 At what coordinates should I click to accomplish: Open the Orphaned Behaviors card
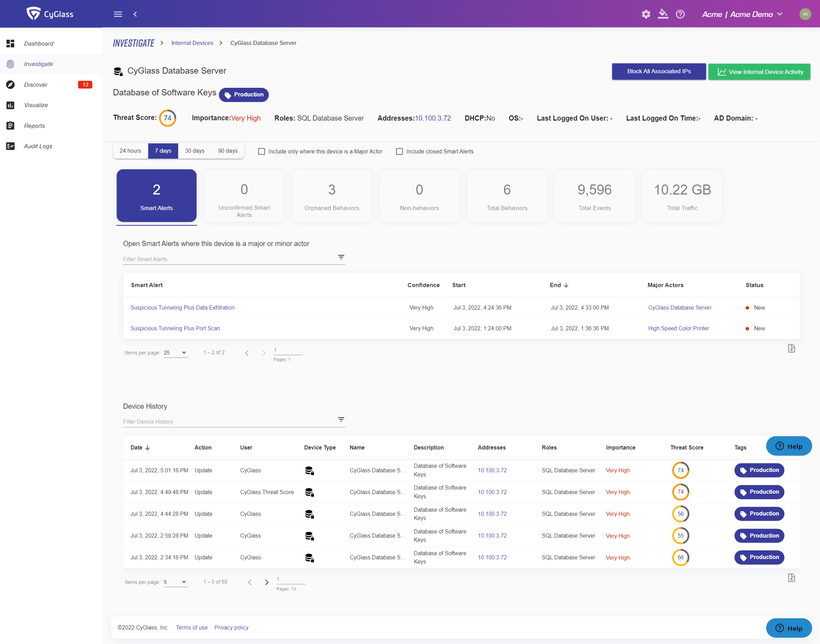(x=332, y=196)
